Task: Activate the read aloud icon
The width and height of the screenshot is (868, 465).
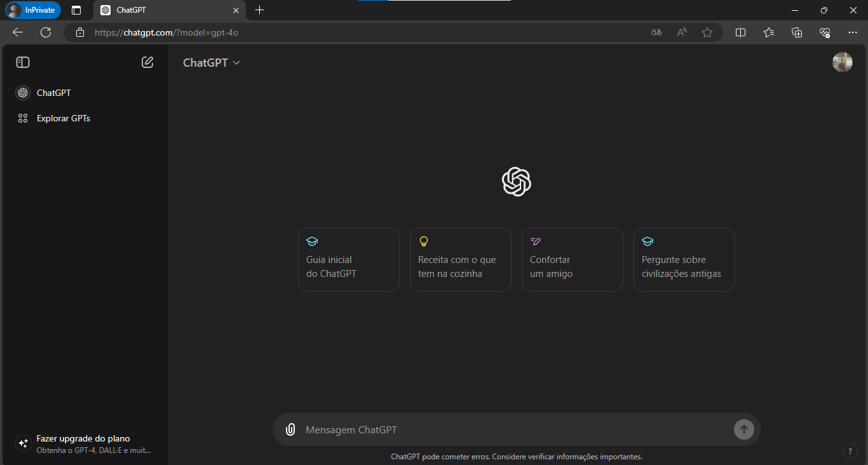Action: 682,32
